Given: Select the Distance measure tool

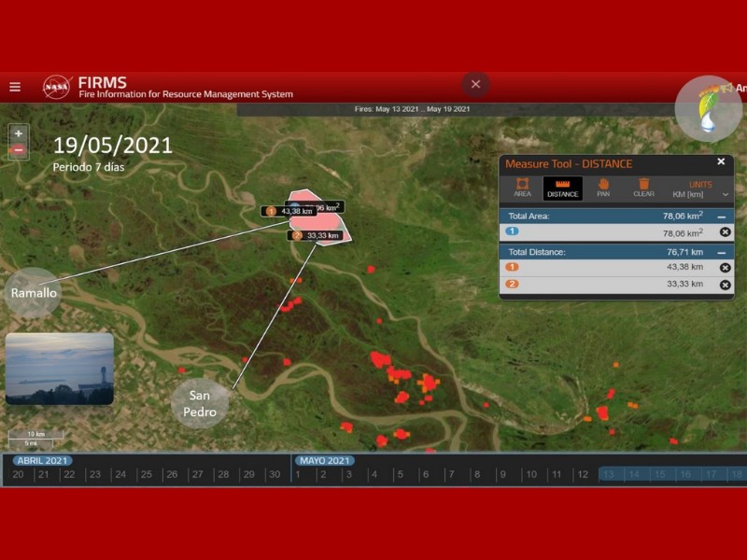Looking at the screenshot, I should [x=562, y=188].
